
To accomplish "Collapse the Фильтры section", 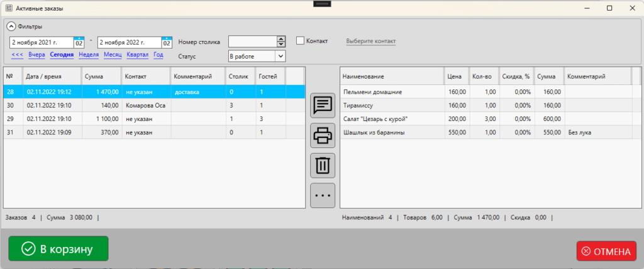I will [x=11, y=26].
